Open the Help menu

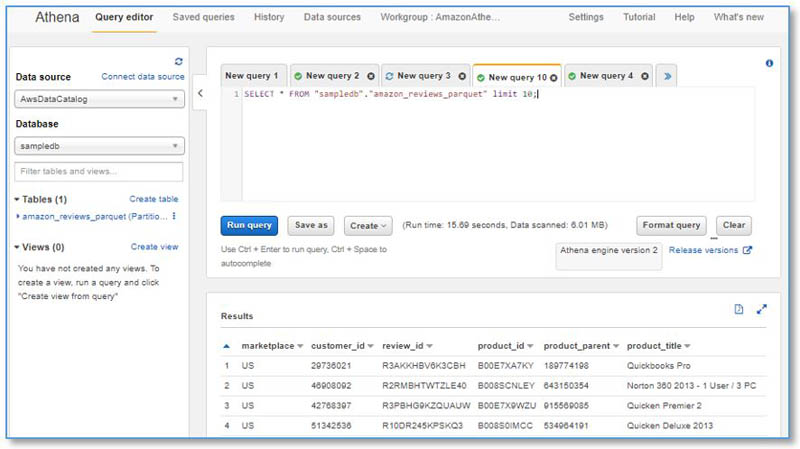pyautogui.click(x=684, y=17)
